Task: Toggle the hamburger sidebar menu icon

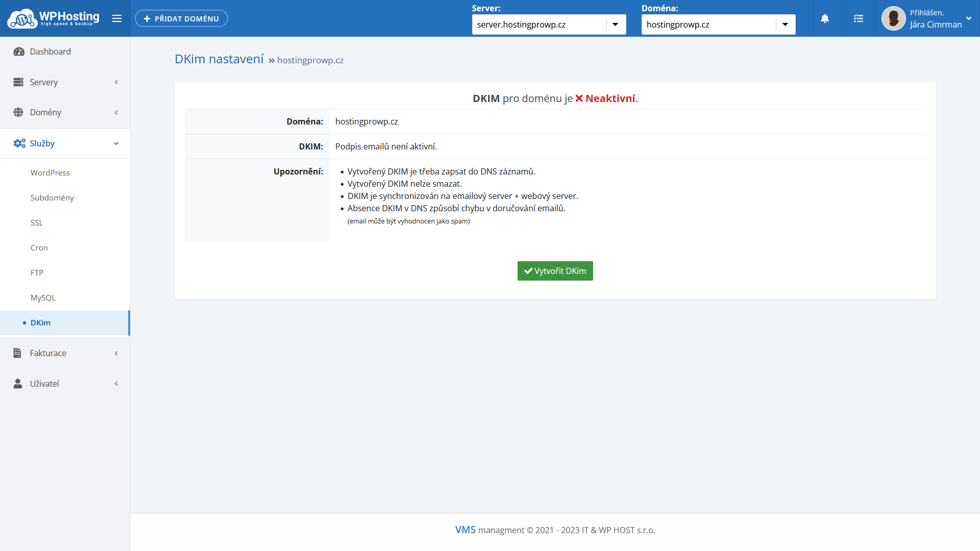Action: pyautogui.click(x=117, y=18)
